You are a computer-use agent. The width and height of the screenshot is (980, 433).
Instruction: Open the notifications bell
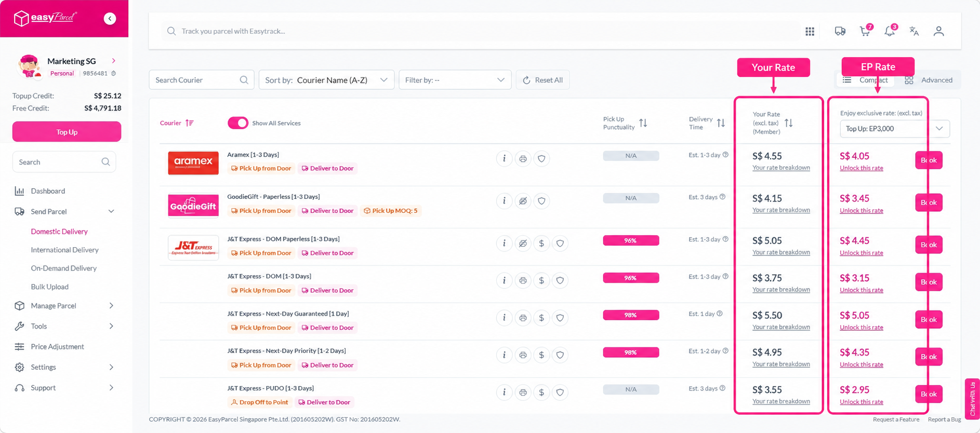tap(890, 31)
